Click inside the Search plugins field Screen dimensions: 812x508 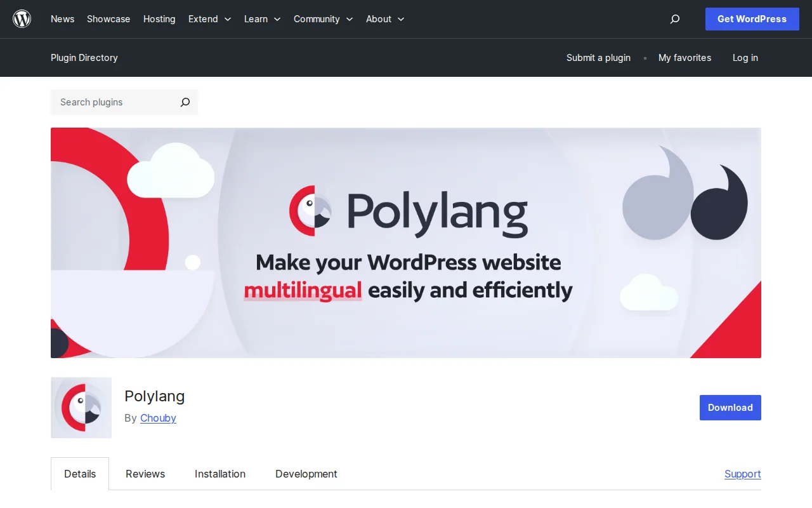pyautogui.click(x=108, y=102)
